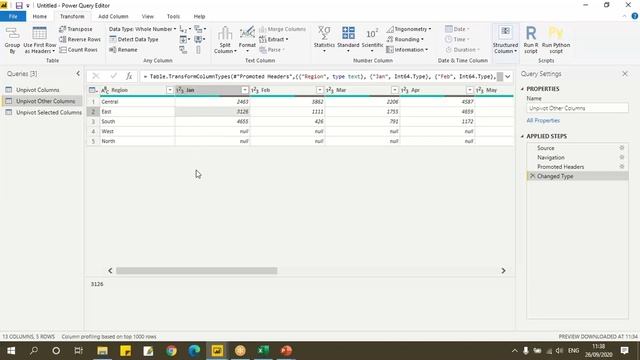This screenshot has height=360, width=640.
Task: Click the Save icon in title bar
Action: [x=19, y=5]
